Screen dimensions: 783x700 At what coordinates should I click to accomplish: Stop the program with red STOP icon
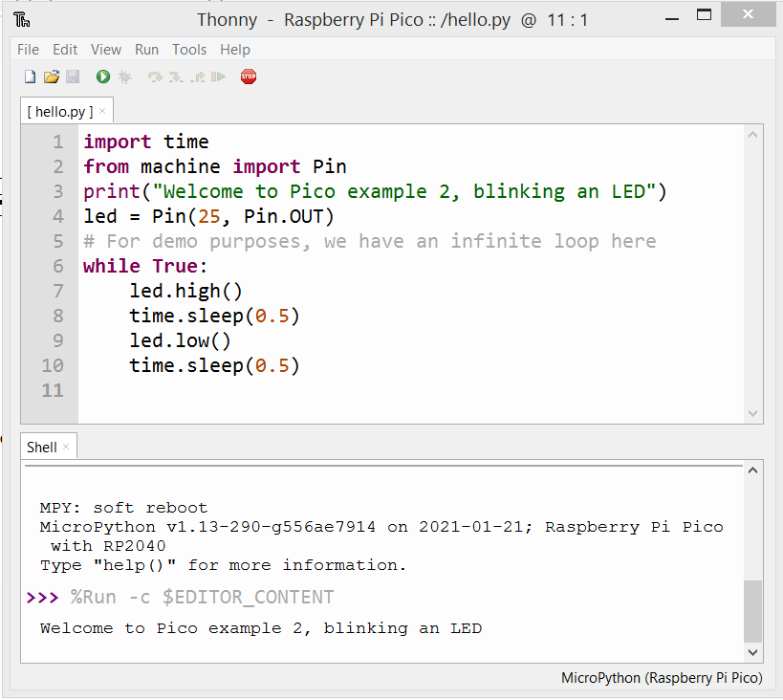[x=249, y=77]
